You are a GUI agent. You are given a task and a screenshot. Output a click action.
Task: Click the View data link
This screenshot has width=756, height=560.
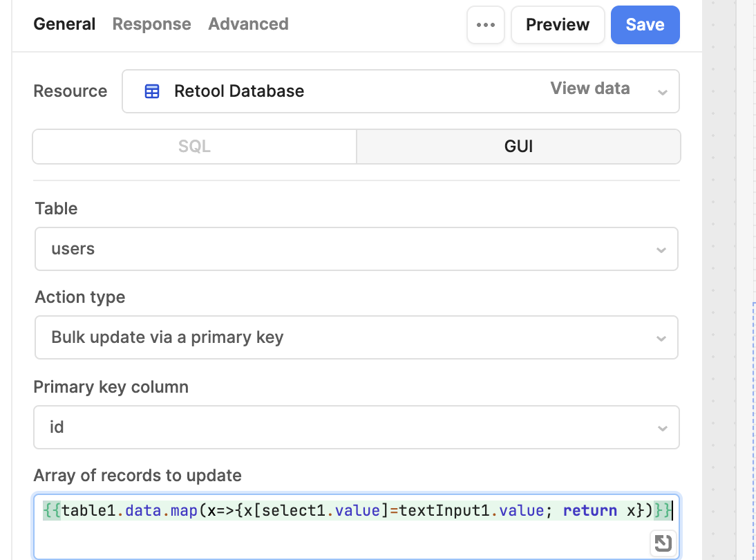coord(589,88)
